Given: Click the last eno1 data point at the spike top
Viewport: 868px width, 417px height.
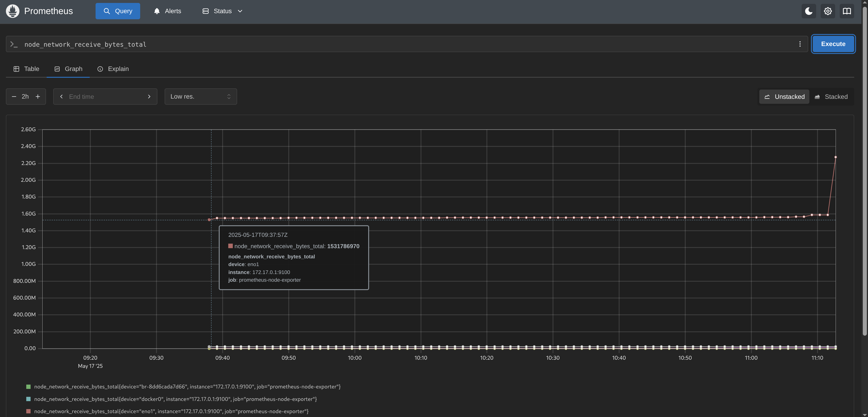Looking at the screenshot, I should [x=835, y=157].
